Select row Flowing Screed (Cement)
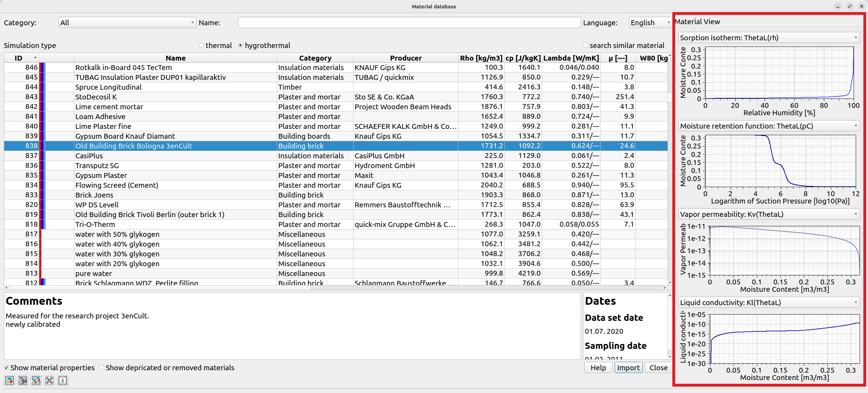This screenshot has height=393, width=868. click(x=336, y=185)
